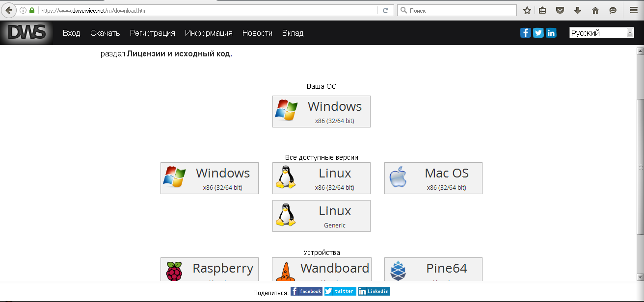Click the page scrollbar up arrow
The width and height of the screenshot is (644, 302).
tap(640, 51)
